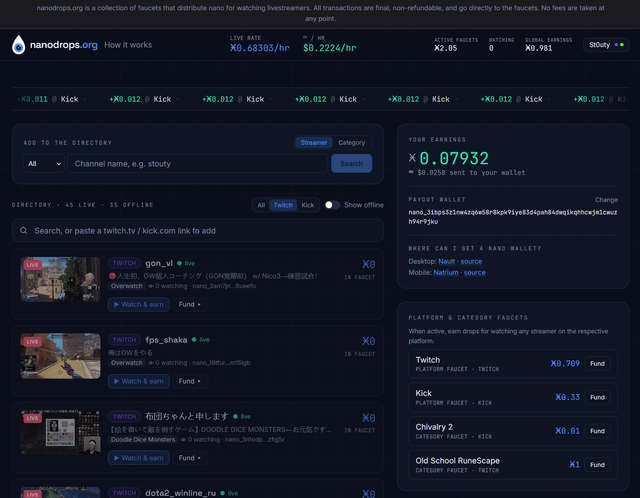Click the 0.07932 earnings amount

click(453, 158)
